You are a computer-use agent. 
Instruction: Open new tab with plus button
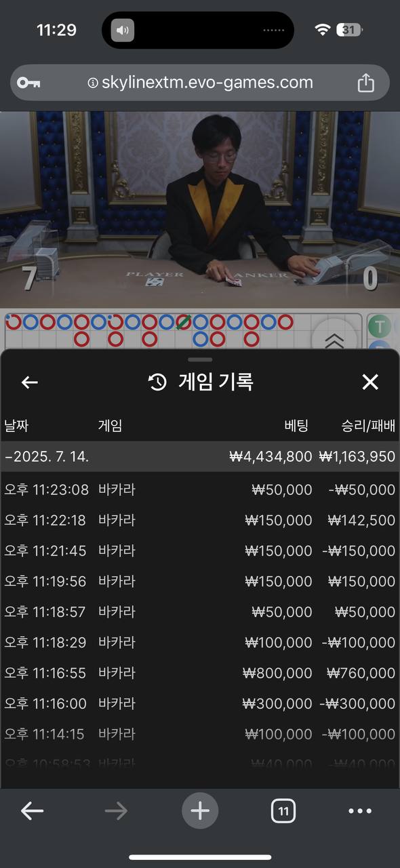(200, 810)
